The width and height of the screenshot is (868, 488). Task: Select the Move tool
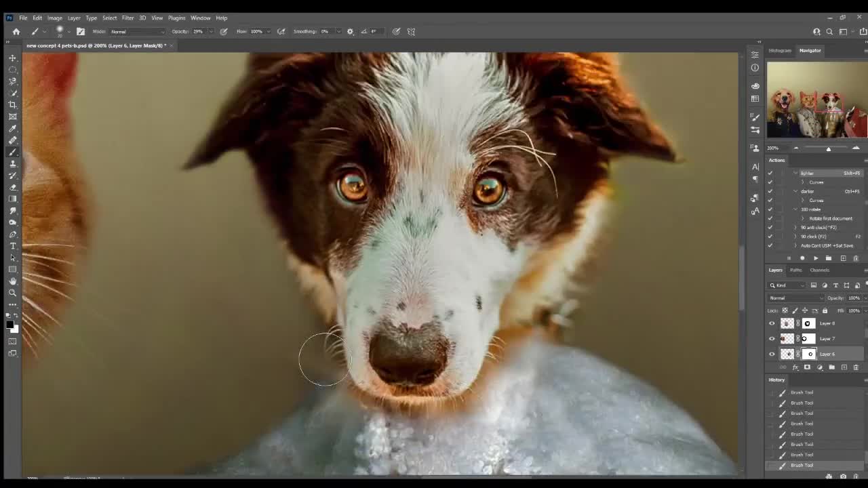[x=12, y=58]
